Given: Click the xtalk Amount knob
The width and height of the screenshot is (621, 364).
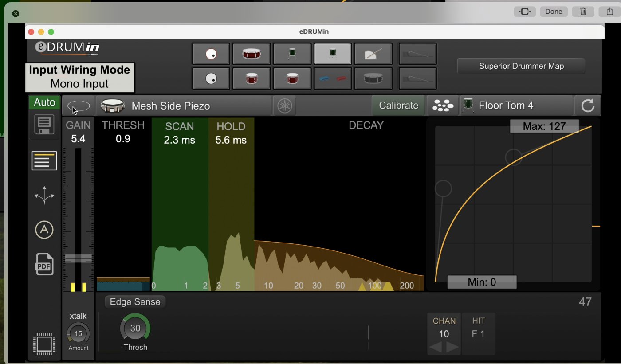Looking at the screenshot, I should coord(79,333).
